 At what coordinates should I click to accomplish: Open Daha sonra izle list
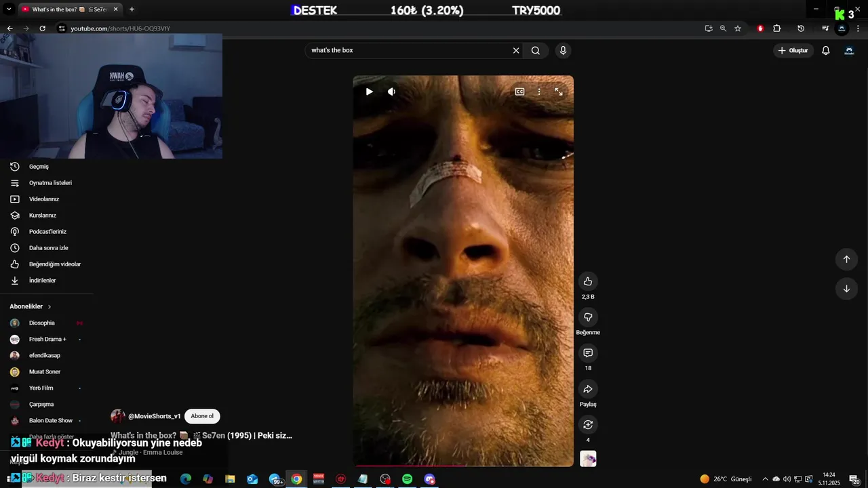pos(47,248)
